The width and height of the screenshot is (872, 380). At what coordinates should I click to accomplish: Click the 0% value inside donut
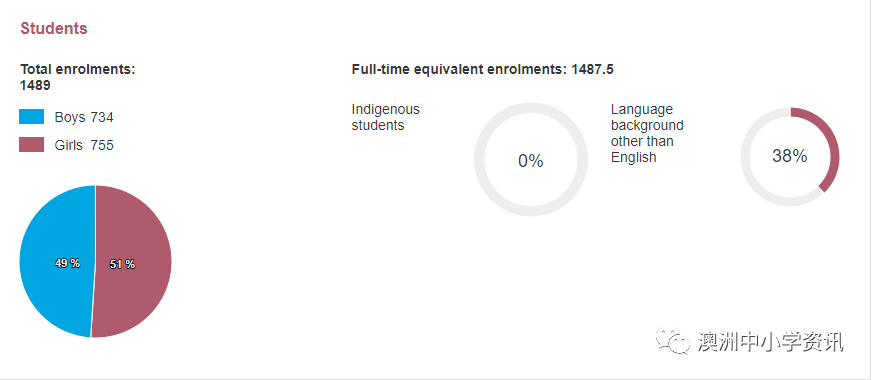(x=531, y=161)
